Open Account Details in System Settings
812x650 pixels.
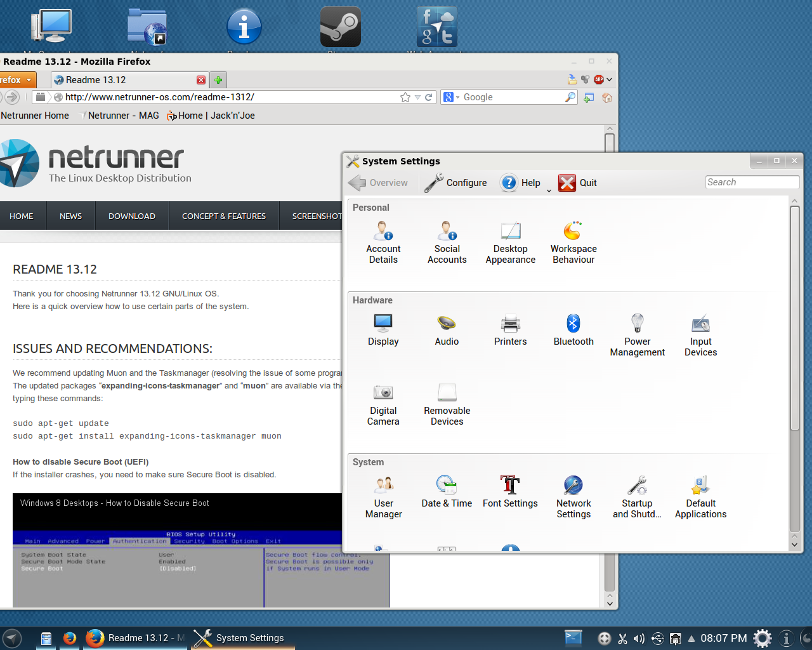click(383, 242)
